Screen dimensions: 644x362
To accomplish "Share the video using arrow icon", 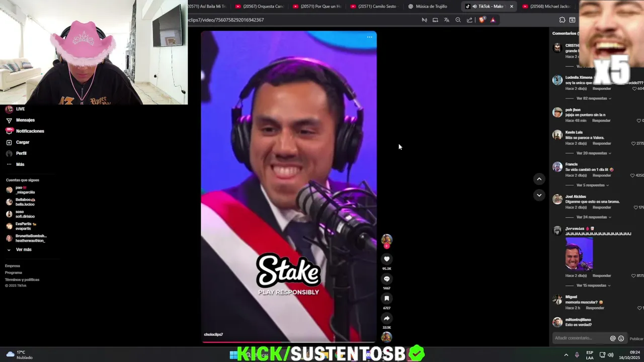I will coord(386,318).
